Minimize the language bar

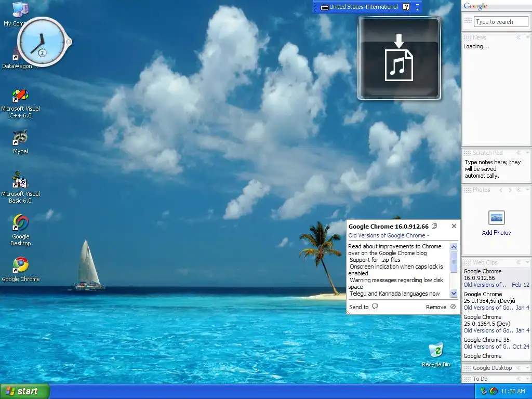pyautogui.click(x=417, y=4)
